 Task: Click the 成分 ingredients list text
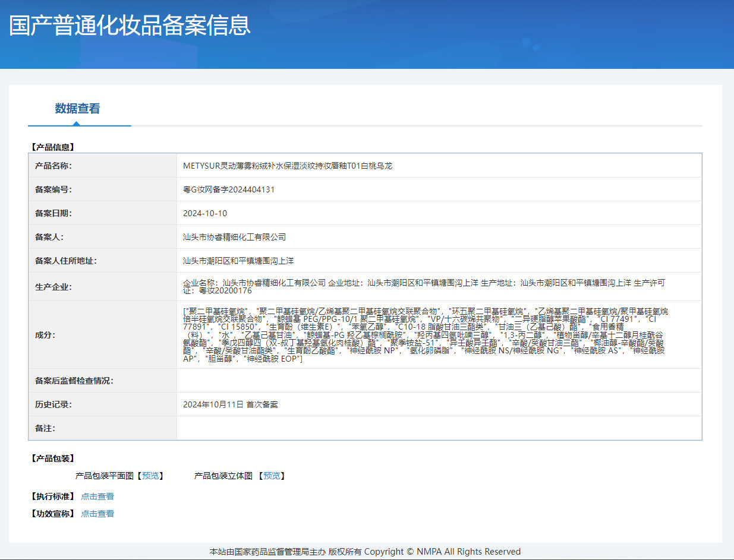426,335
